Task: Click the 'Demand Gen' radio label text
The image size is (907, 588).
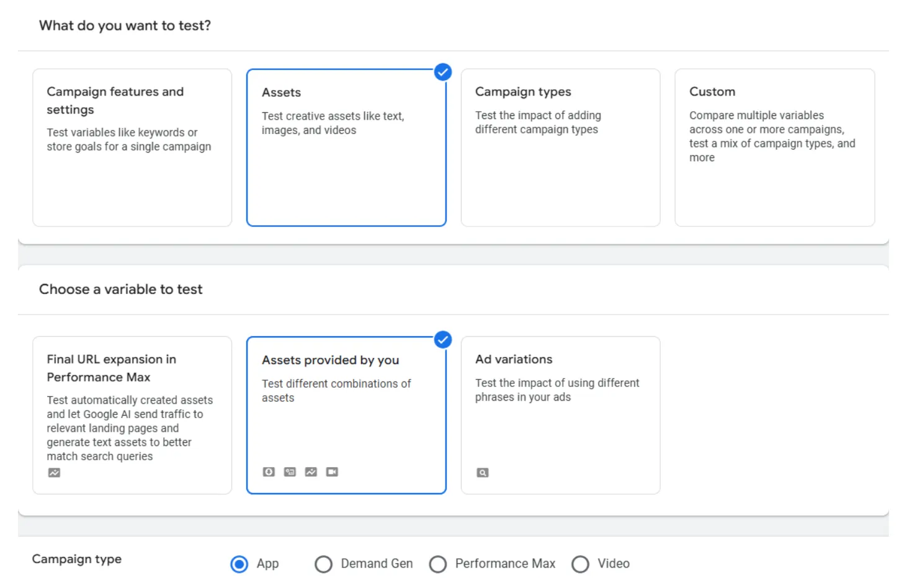Action: pyautogui.click(x=377, y=563)
